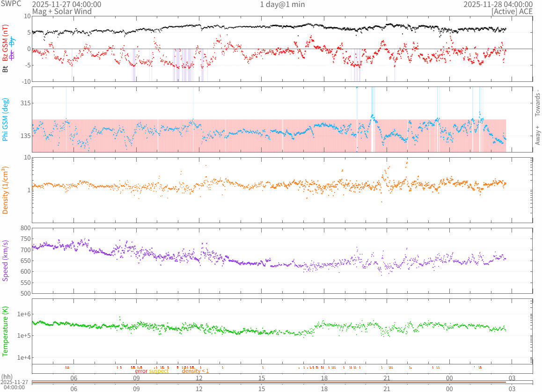
Task: Click the 'Towards -' label beside Phi plot
Action: [538, 103]
